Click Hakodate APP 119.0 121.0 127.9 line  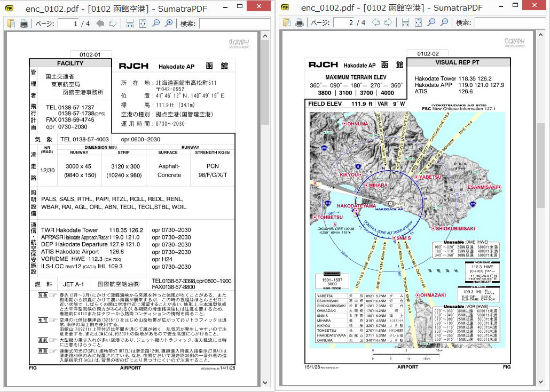click(460, 85)
